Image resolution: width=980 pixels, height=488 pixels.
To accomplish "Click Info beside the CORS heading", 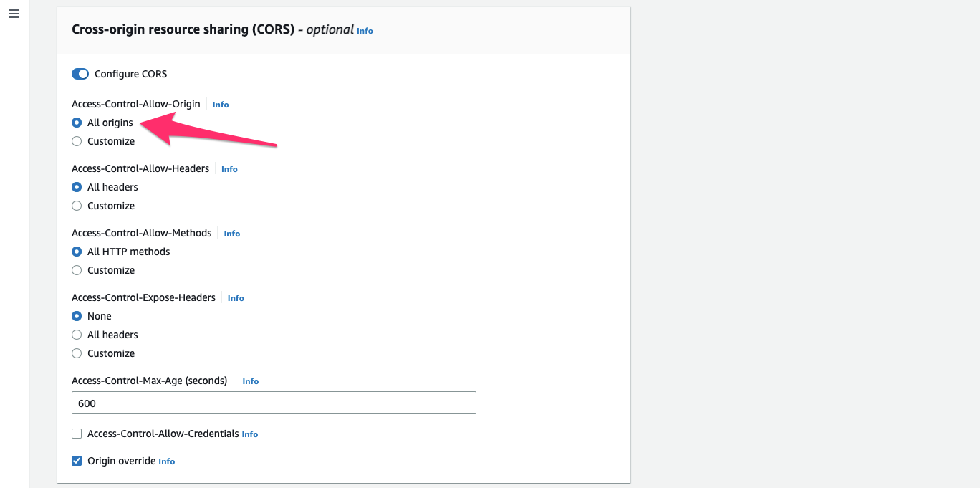I will click(365, 31).
